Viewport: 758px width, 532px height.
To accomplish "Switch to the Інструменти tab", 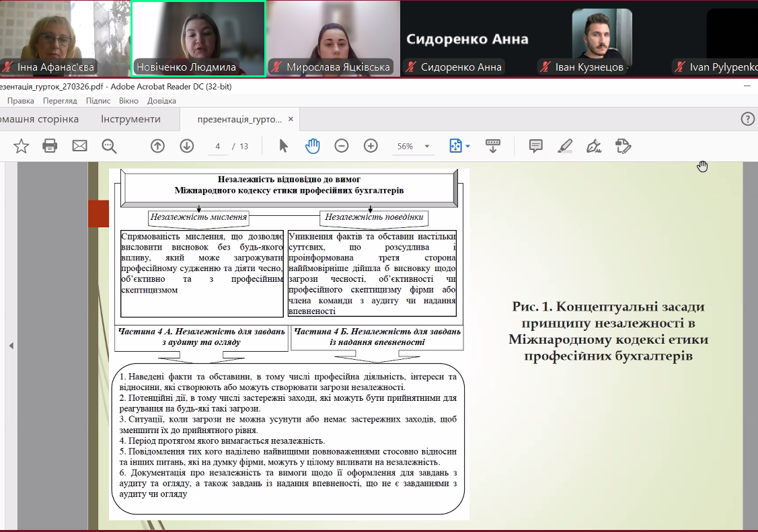I will (130, 119).
